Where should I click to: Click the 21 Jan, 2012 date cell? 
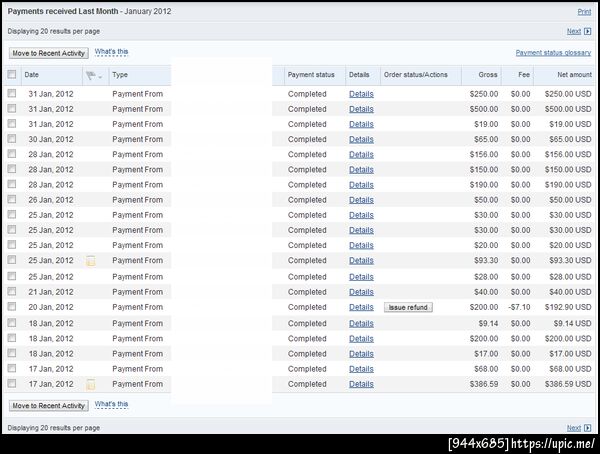(x=51, y=292)
